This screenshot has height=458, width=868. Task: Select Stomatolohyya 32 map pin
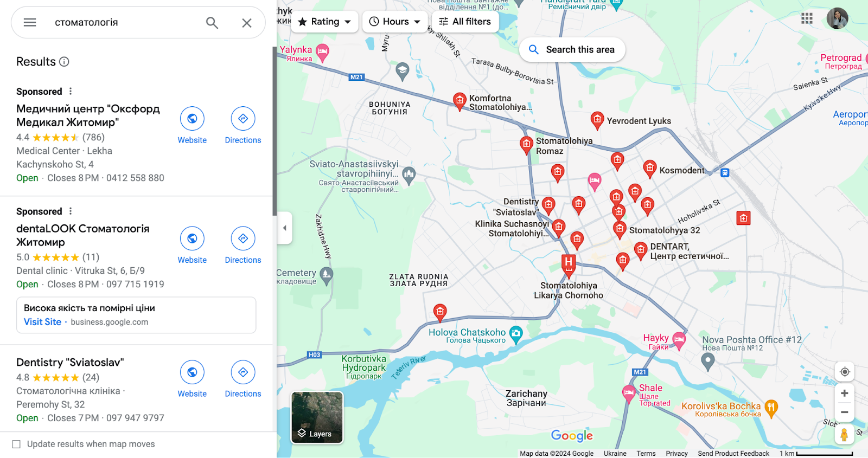pos(620,230)
